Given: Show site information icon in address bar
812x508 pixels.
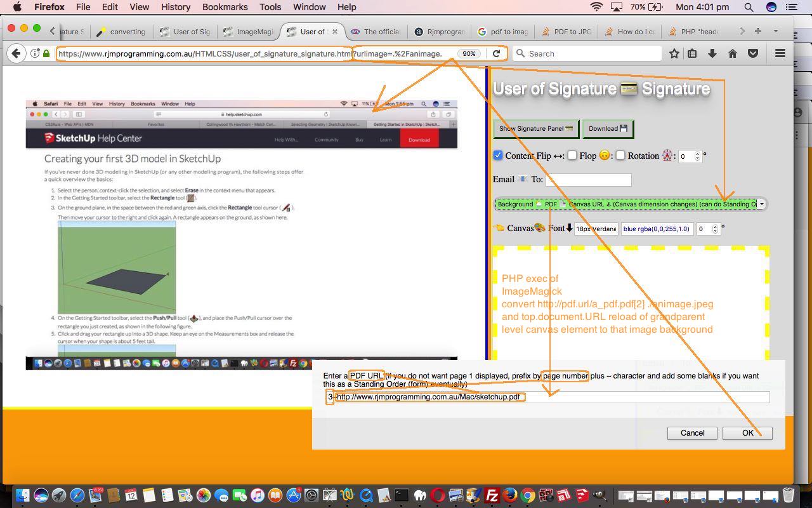Looking at the screenshot, I should tap(36, 54).
